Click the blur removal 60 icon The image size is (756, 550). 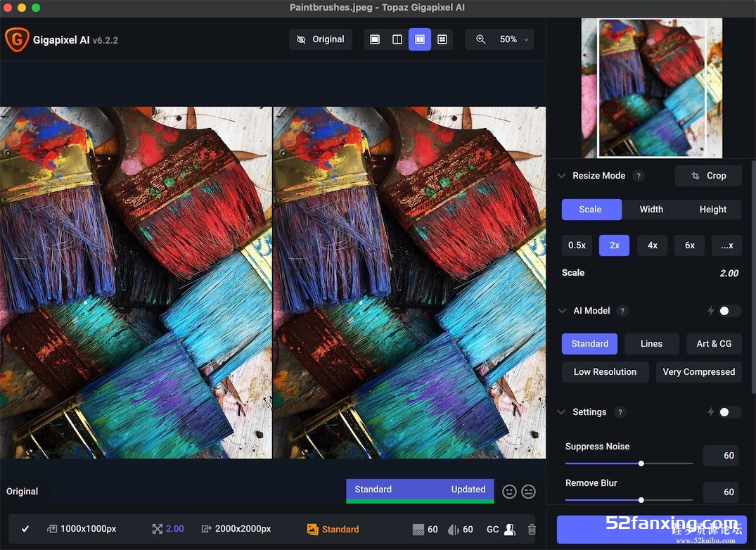(453, 530)
